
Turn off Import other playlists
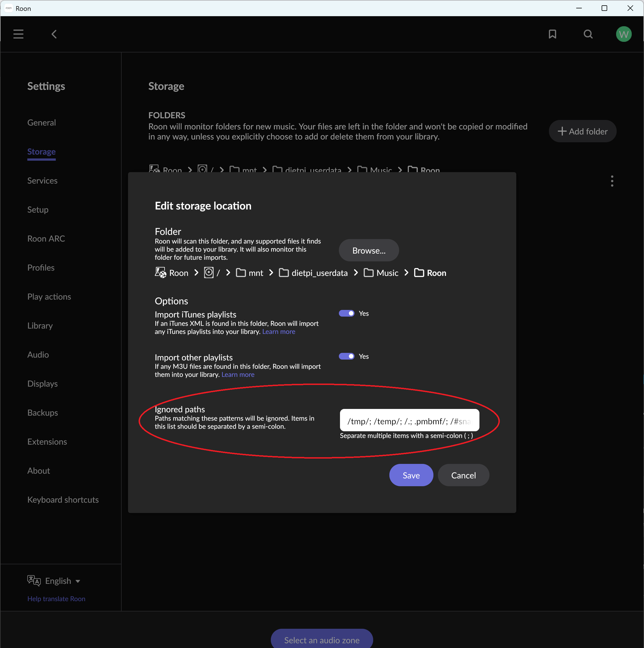pyautogui.click(x=347, y=356)
